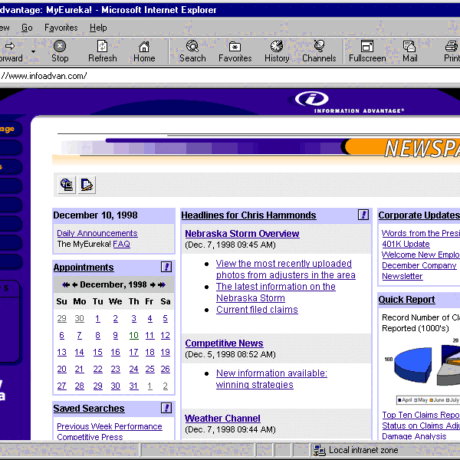Go to previous month in calendar
The width and height of the screenshot is (460, 460).
coord(75,285)
